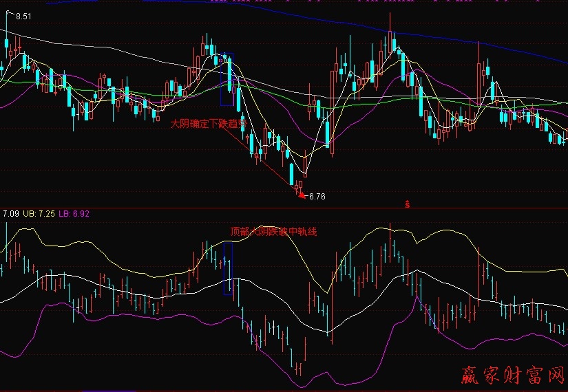Click the 7.09 mid-band value label
Viewport: 568px width, 392px height.
tap(10, 214)
